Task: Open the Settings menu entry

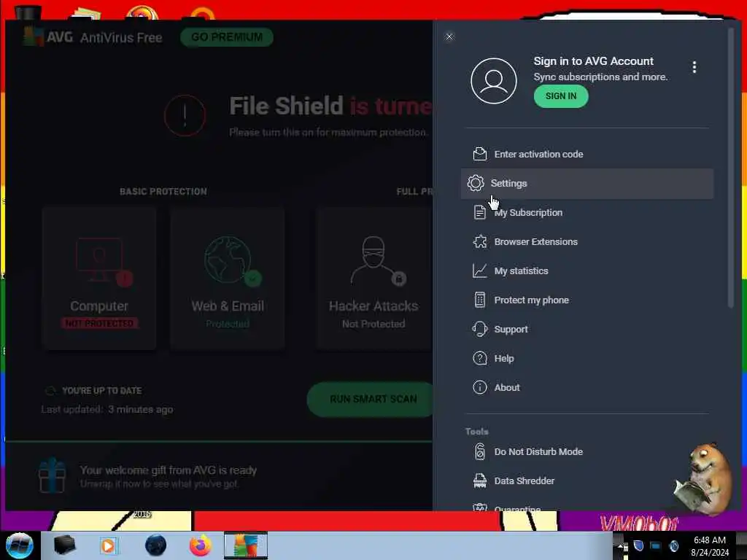Action: tap(587, 183)
